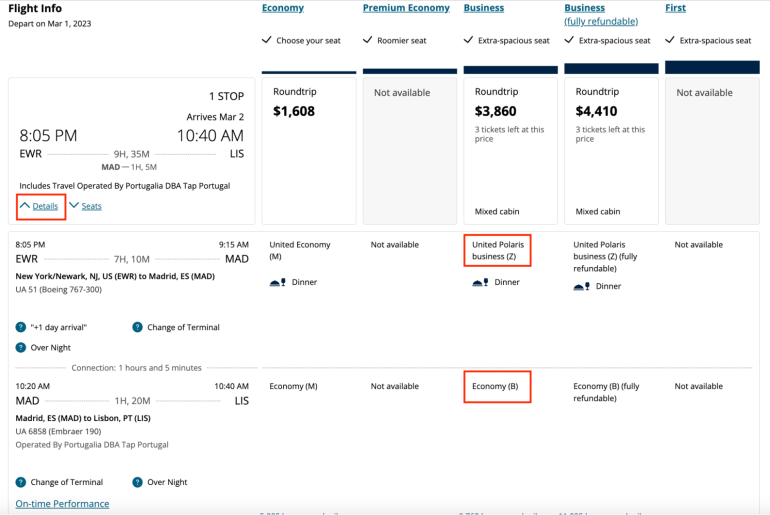The image size is (770, 515).
Task: Click Over Night info icon under EWR–MAD flight
Action: coord(21,347)
